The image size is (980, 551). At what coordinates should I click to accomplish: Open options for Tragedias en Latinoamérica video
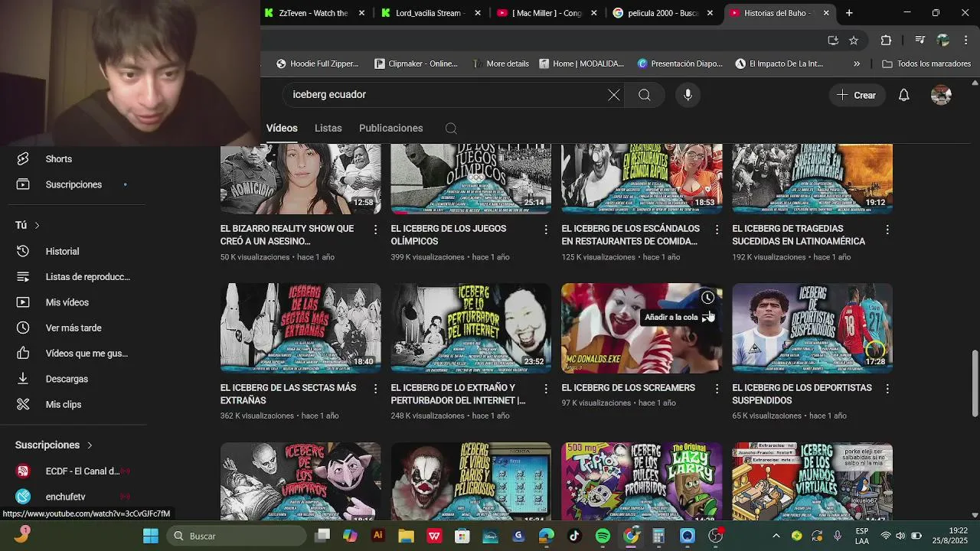887,230
